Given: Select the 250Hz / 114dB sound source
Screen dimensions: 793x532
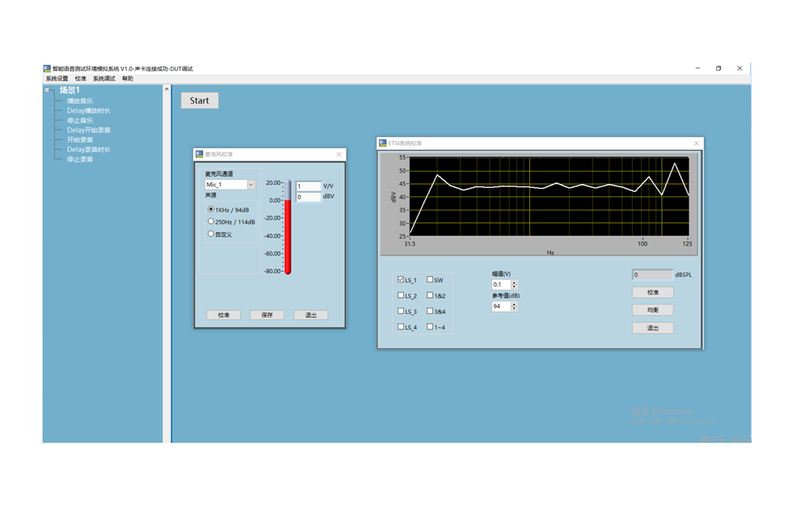Looking at the screenshot, I should (211, 221).
